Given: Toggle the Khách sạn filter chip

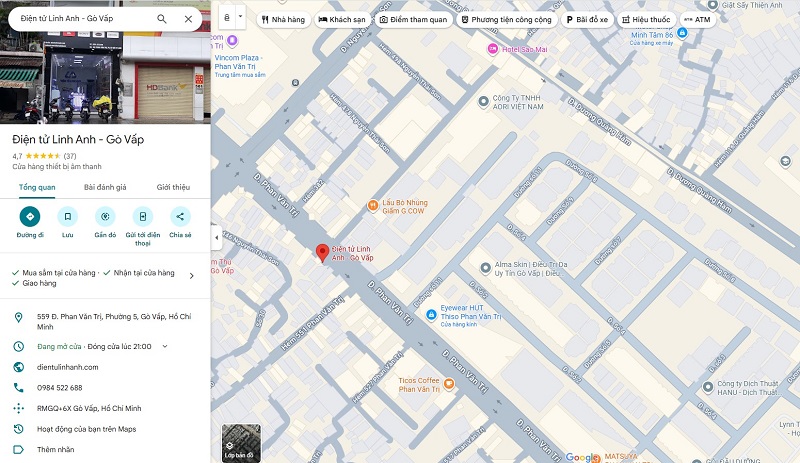Looking at the screenshot, I should 342,19.
